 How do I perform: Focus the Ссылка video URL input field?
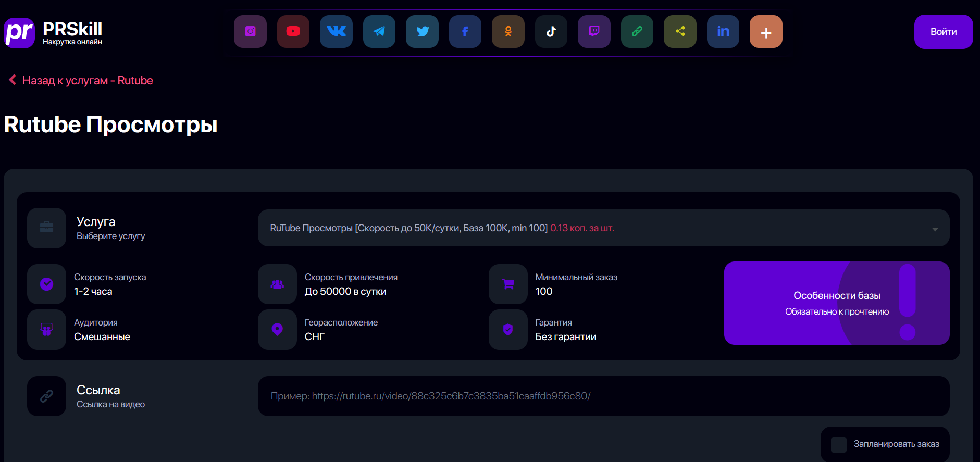(603, 396)
